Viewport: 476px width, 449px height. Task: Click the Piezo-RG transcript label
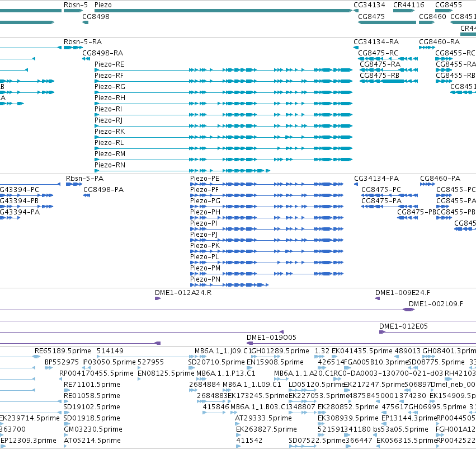110,87
